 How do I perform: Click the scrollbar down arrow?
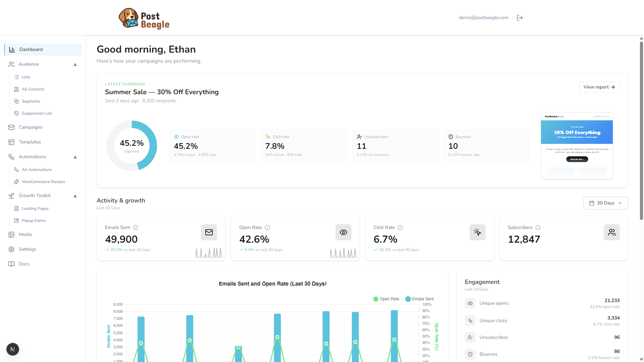click(641, 360)
